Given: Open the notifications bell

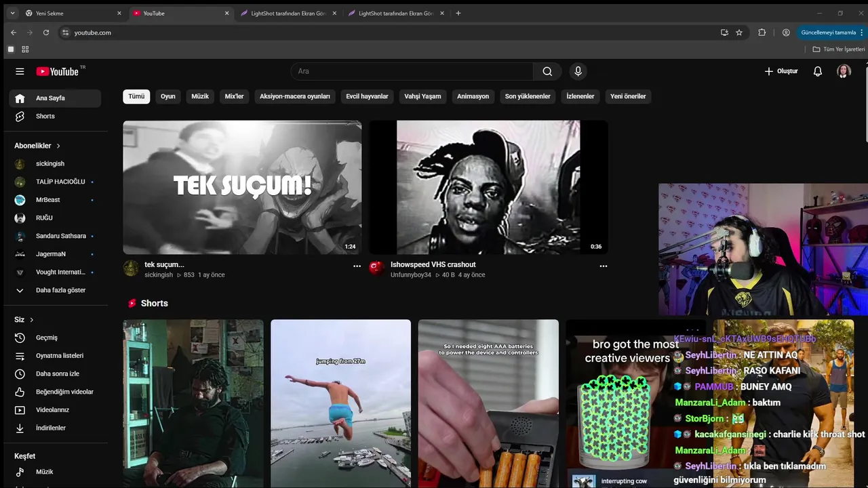Looking at the screenshot, I should pos(818,71).
